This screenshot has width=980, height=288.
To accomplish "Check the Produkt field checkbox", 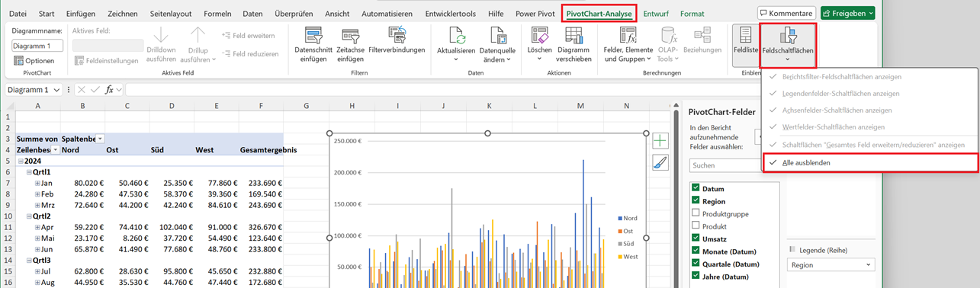I will [x=696, y=226].
